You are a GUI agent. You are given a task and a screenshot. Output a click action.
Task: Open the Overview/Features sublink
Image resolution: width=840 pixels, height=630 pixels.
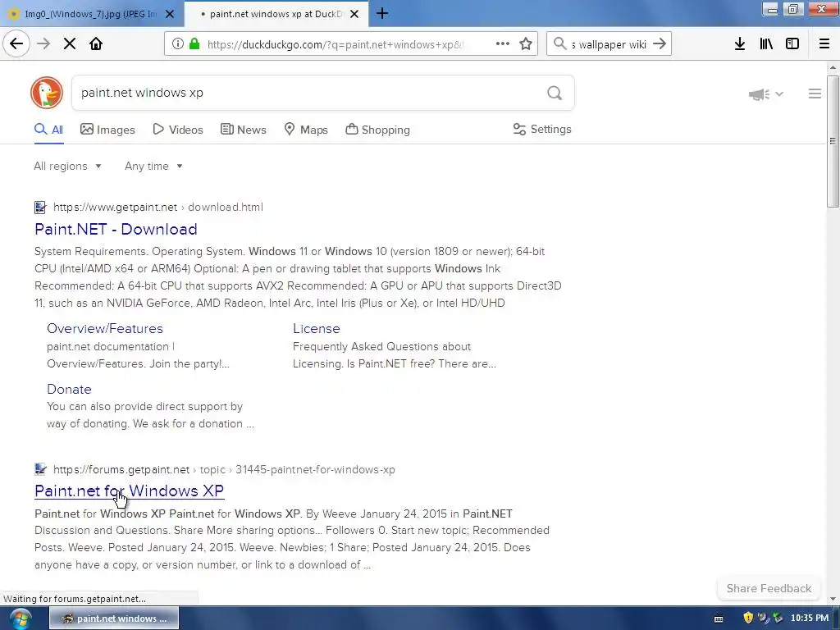tap(105, 328)
